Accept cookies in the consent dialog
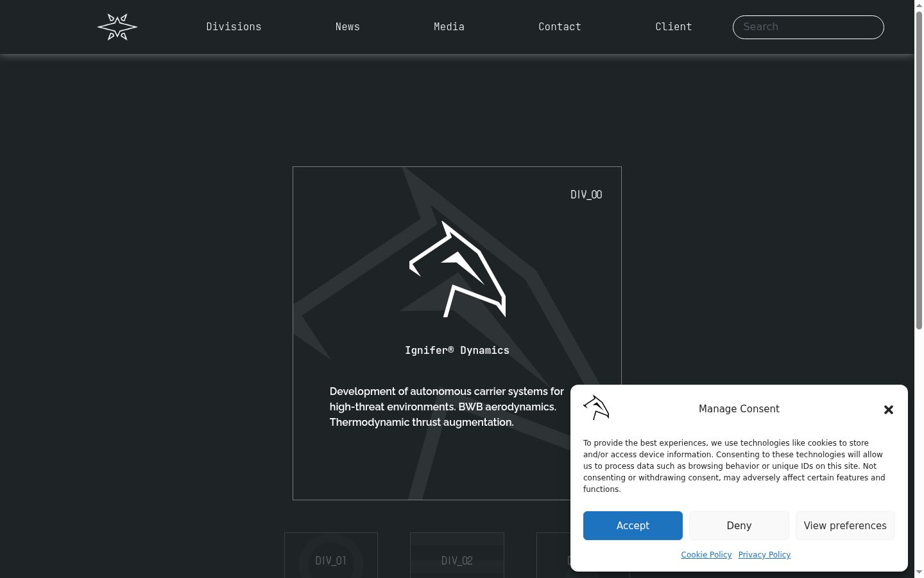 coord(633,525)
